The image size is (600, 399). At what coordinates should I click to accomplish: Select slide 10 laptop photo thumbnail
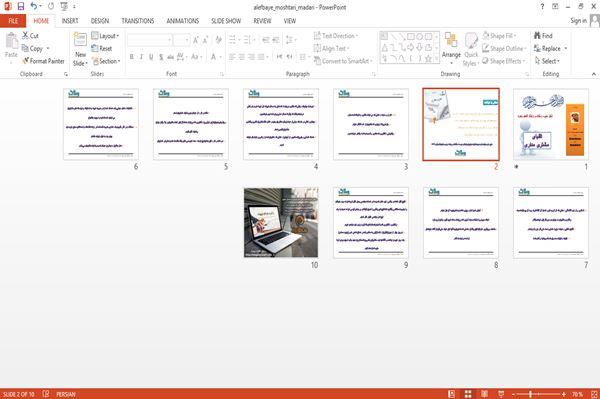[281, 222]
